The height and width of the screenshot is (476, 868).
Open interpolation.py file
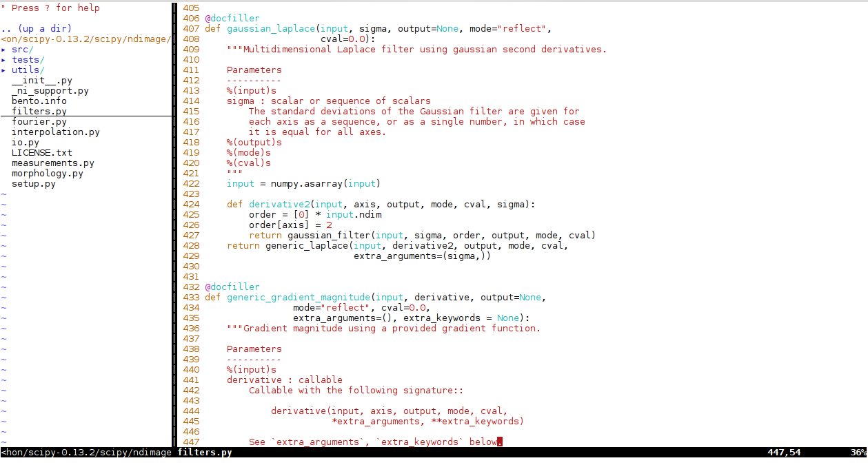(55, 132)
